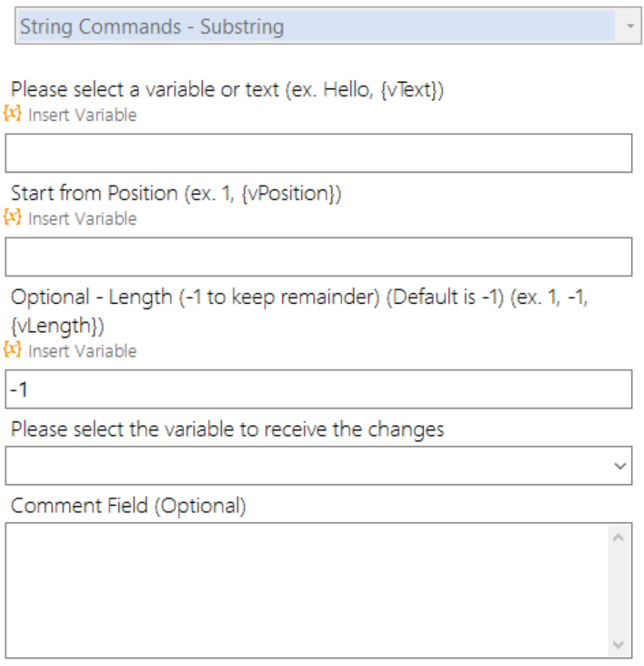The width and height of the screenshot is (644, 666).
Task: Click inside the Comment Field text area
Action: [307, 590]
